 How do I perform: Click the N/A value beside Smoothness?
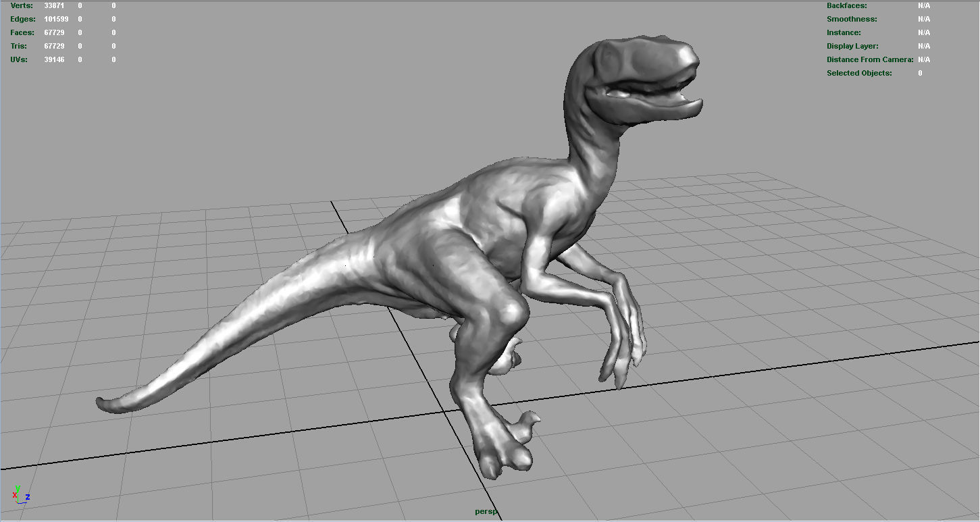[x=924, y=19]
